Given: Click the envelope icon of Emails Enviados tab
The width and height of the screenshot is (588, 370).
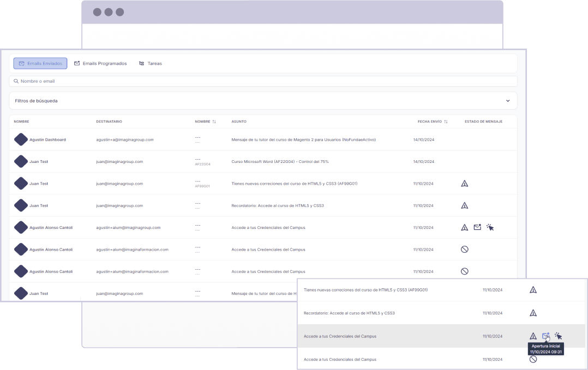Looking at the screenshot, I should click(x=22, y=63).
